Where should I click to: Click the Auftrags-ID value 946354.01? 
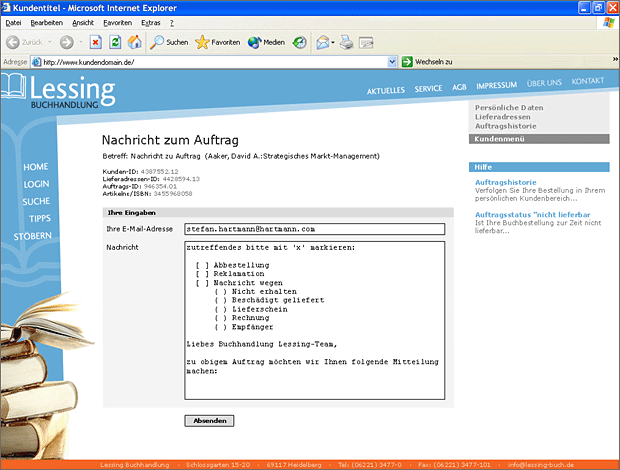[160, 186]
